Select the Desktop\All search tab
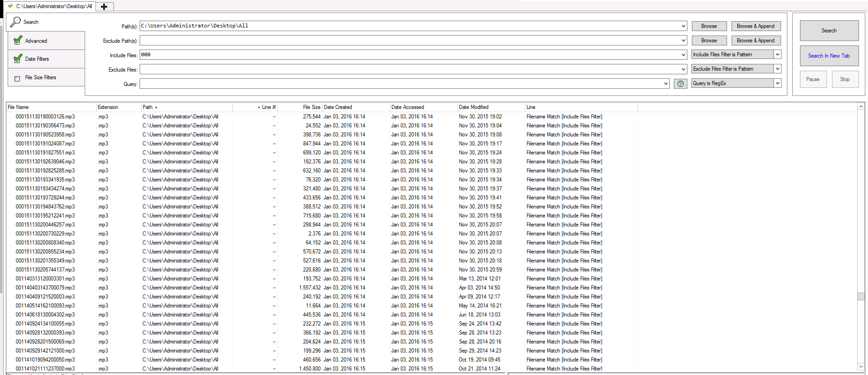868x375 pixels. coord(54,6)
